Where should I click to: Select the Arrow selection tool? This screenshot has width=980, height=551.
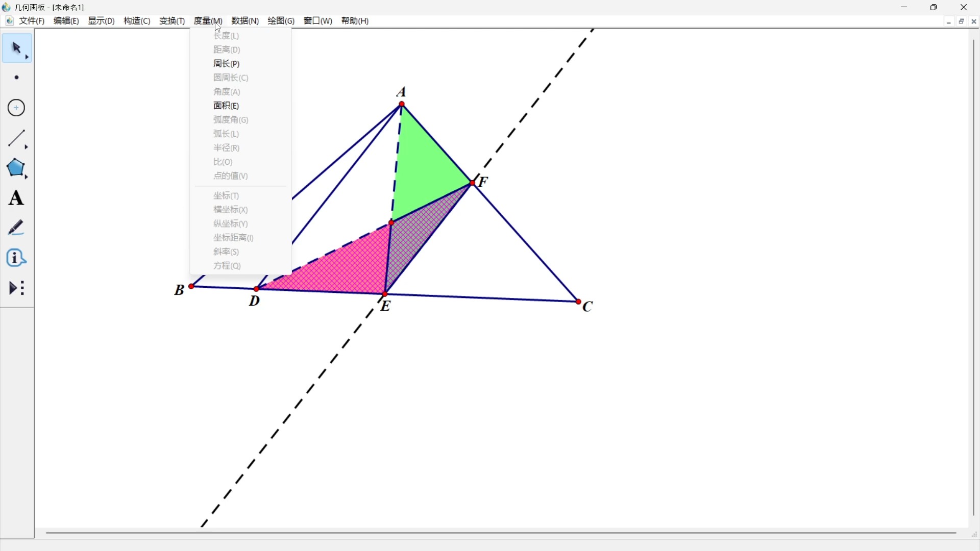click(17, 48)
